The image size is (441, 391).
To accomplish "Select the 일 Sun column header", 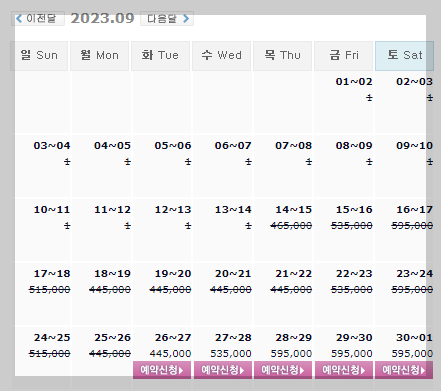I will [x=39, y=56].
